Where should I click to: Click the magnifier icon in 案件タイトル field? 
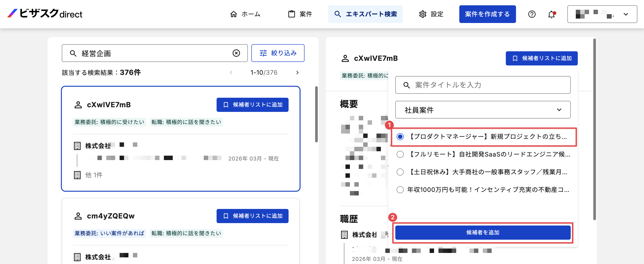407,85
